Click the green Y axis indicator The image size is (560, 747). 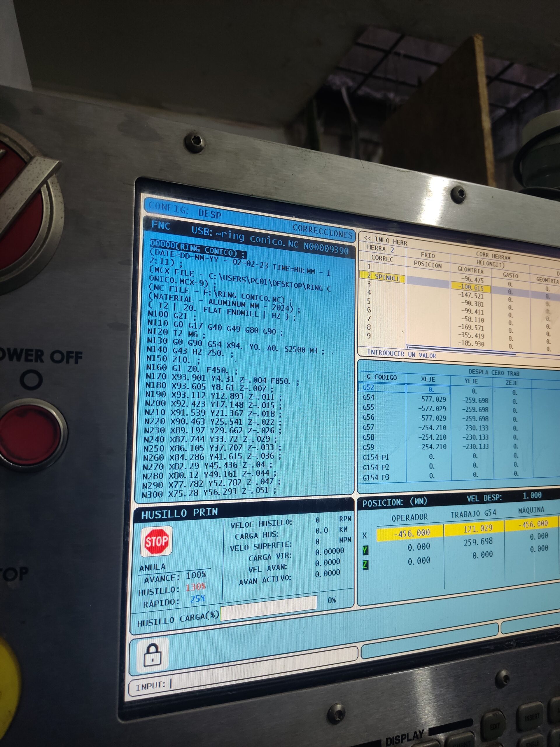[365, 550]
